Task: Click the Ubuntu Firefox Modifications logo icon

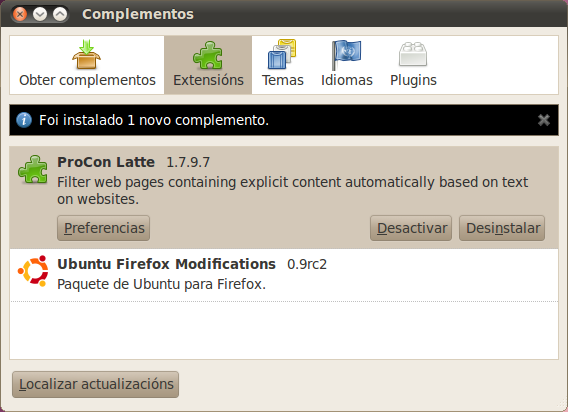Action: [33, 271]
